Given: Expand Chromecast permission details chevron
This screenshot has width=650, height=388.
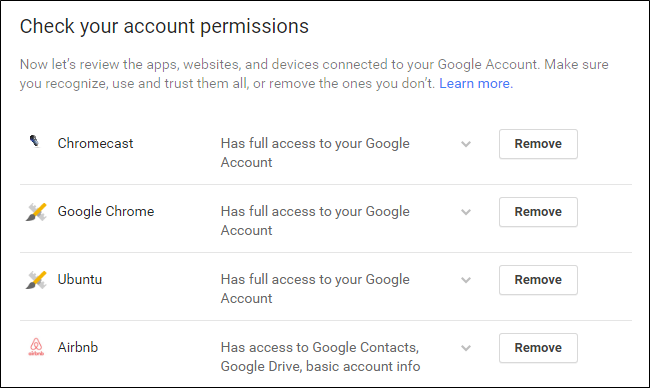Looking at the screenshot, I should 466,144.
